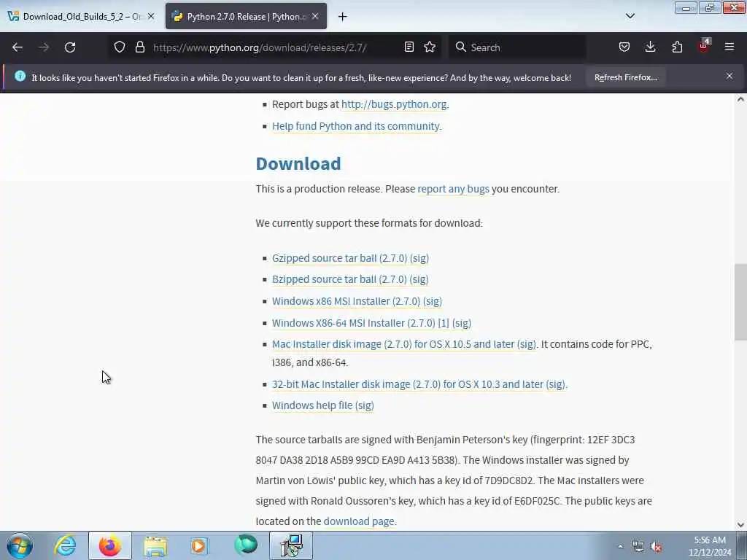Click the muted volume tray icon
Viewport: 747px width, 560px height.
(x=656, y=547)
